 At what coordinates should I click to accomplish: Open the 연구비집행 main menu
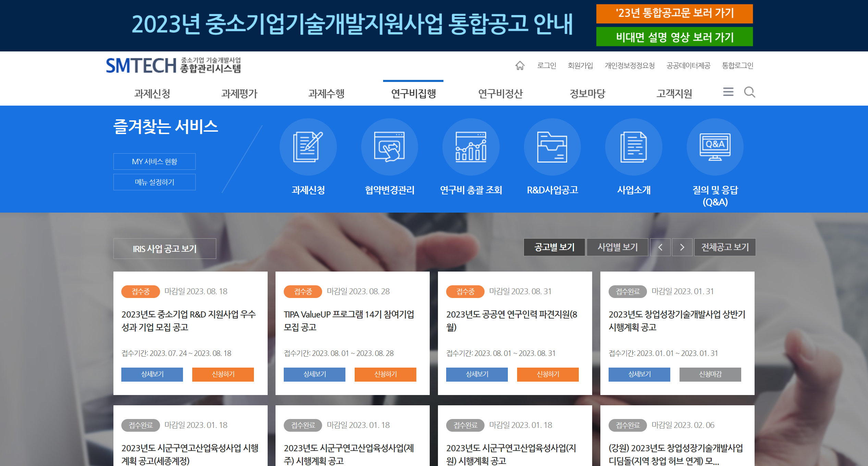coord(413,93)
